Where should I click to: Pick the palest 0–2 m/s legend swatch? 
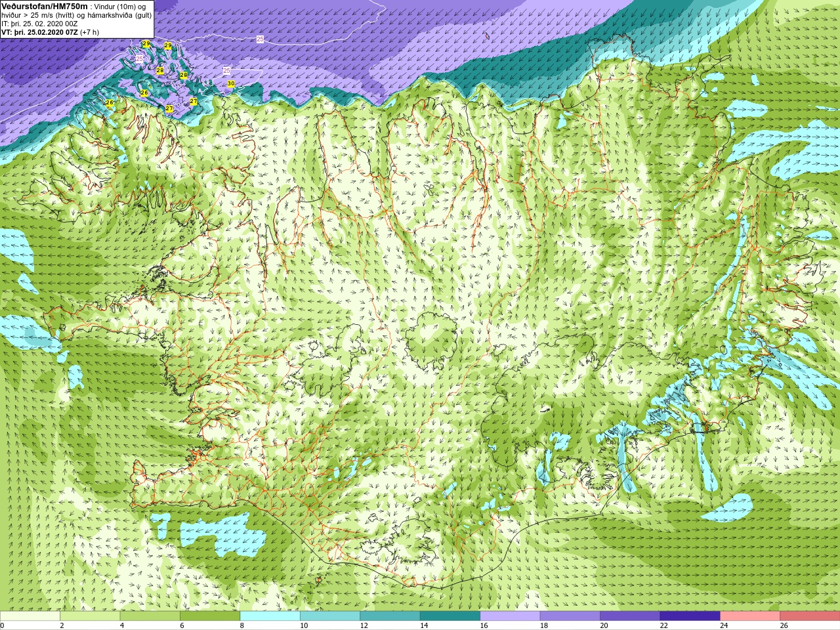pyautogui.click(x=30, y=616)
